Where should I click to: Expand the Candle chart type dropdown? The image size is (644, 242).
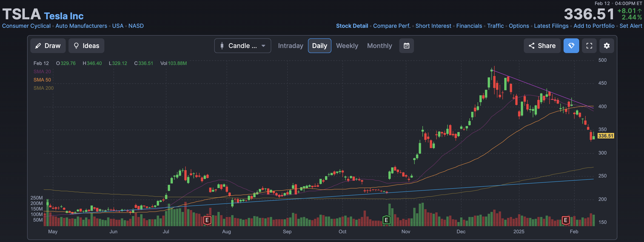[242, 46]
